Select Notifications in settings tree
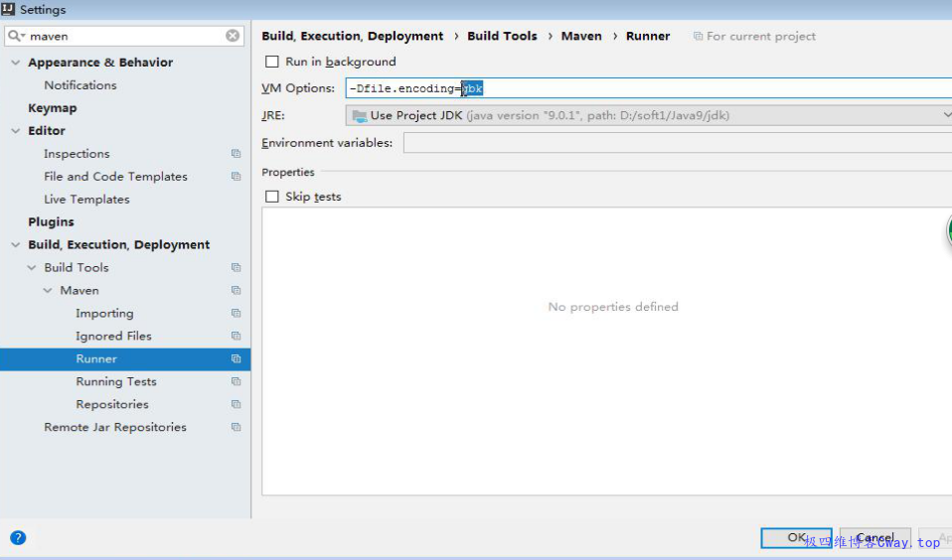 [80, 85]
